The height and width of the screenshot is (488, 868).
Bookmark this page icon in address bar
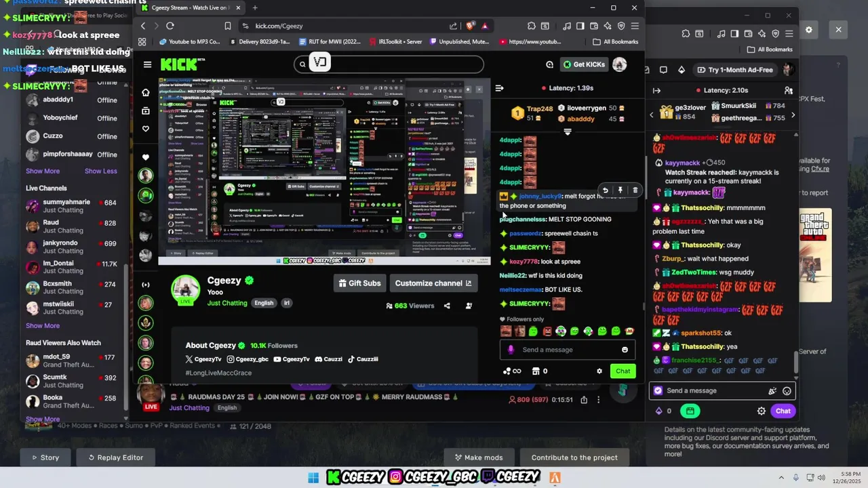[227, 26]
